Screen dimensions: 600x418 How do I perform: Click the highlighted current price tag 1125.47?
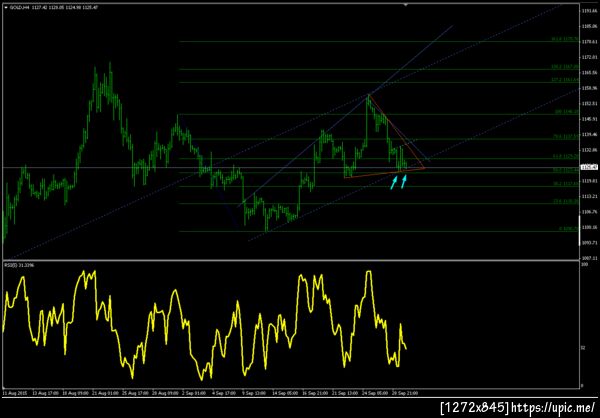pos(587,167)
